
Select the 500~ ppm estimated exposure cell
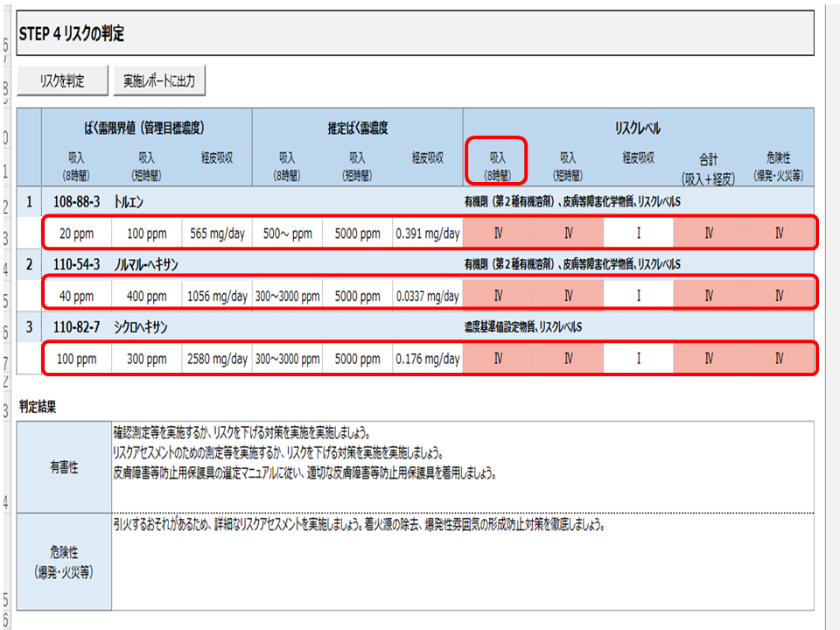287,234
